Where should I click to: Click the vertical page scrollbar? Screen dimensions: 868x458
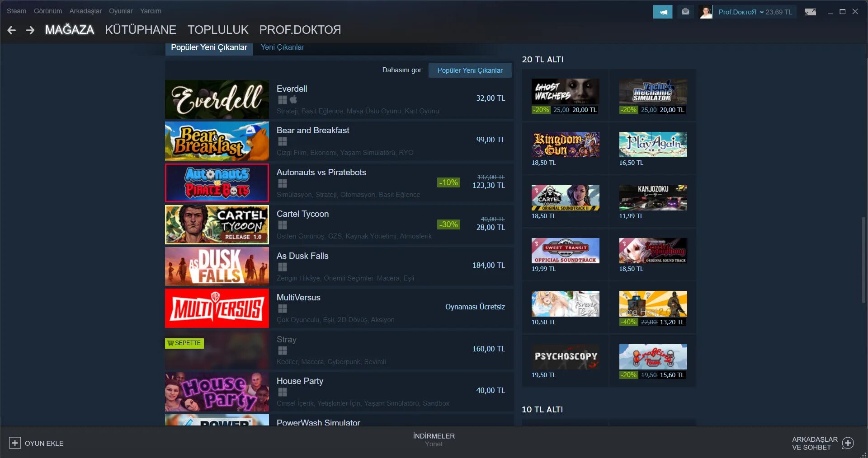[x=863, y=260]
